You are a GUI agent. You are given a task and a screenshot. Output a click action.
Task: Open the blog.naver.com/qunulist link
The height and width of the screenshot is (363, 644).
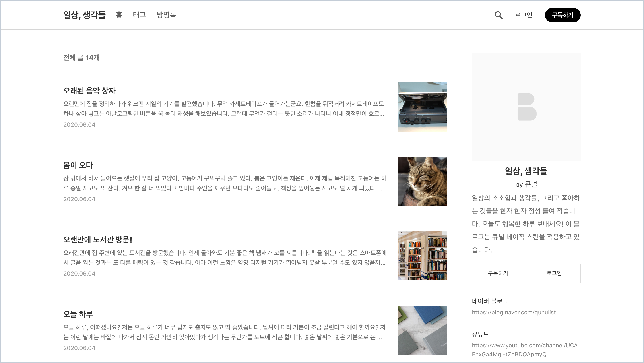[514, 312]
